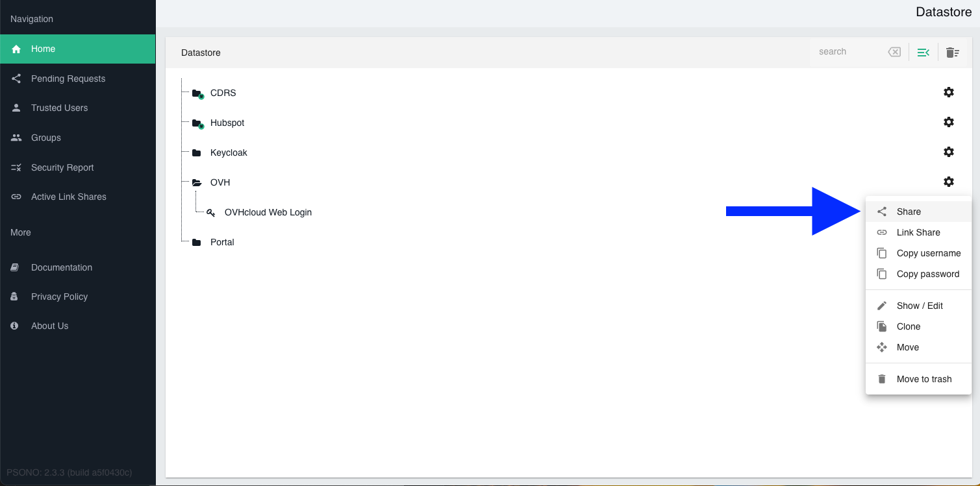Viewport: 980px width, 486px height.
Task: Open Active Link Shares in navigation
Action: coord(68,197)
